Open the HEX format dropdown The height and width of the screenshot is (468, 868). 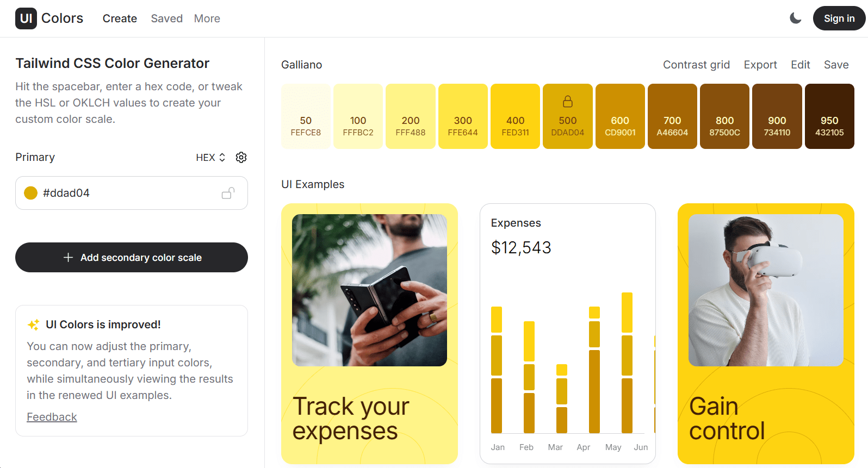(x=210, y=157)
